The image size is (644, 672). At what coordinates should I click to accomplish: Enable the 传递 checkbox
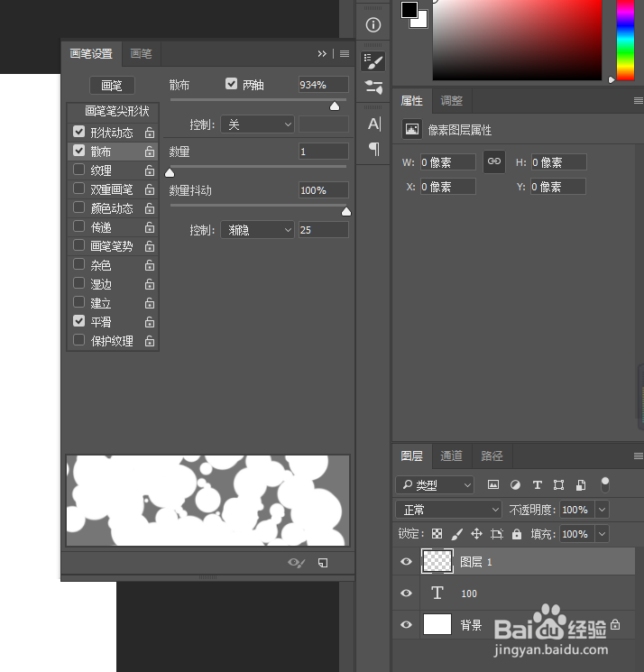(x=78, y=226)
